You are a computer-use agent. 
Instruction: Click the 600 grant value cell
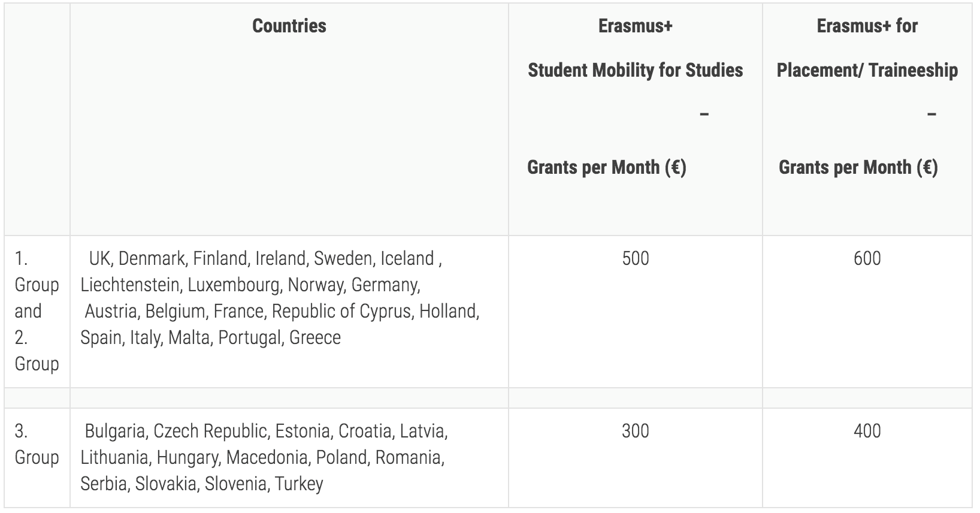click(x=867, y=258)
